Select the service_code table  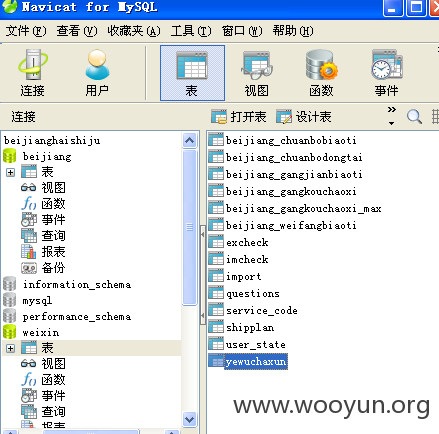click(253, 310)
